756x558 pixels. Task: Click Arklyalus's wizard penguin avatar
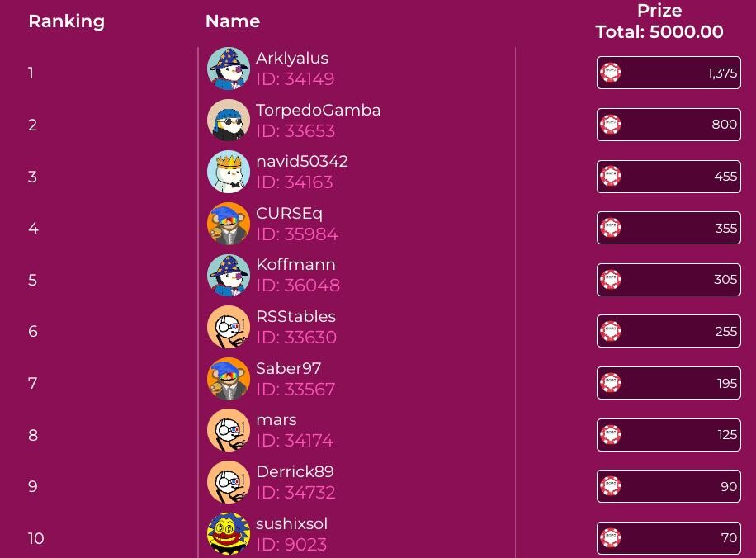(x=229, y=69)
